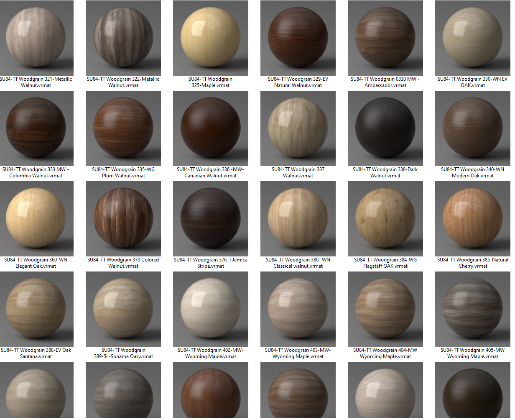The height and width of the screenshot is (420, 515).
Task: Click the label 'SU84-TT Woodgrain 333 MW - Columbia Walnut.vrmat'
Action: pos(36,172)
